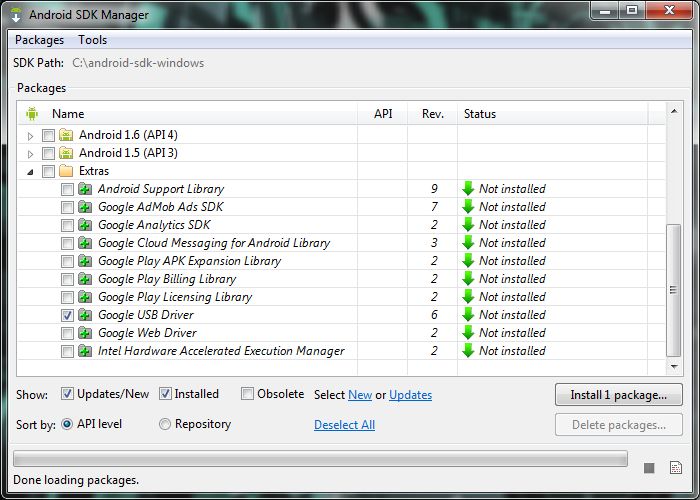Check the Android Support Library checkbox
The width and height of the screenshot is (700, 500).
67,190
